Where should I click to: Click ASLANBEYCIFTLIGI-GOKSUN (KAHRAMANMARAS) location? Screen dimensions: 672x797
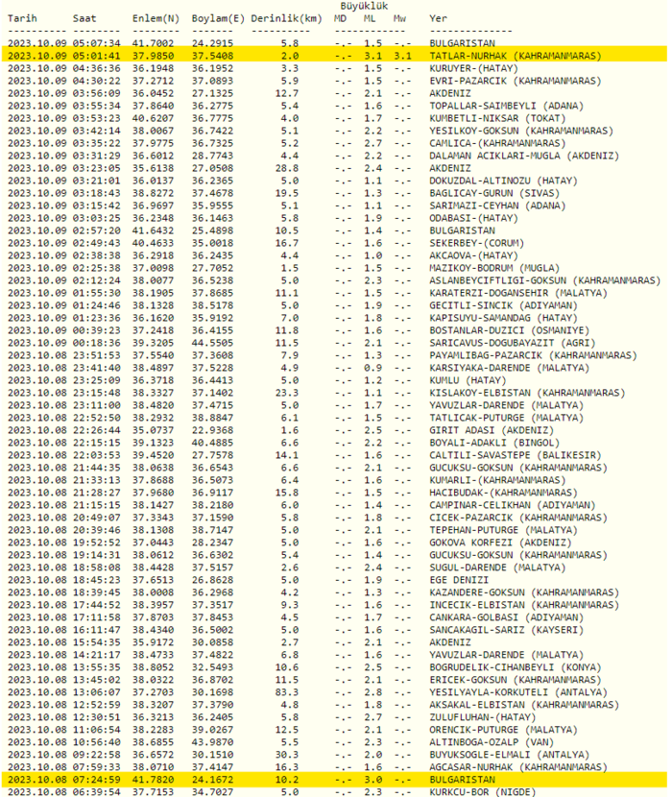coord(545,280)
